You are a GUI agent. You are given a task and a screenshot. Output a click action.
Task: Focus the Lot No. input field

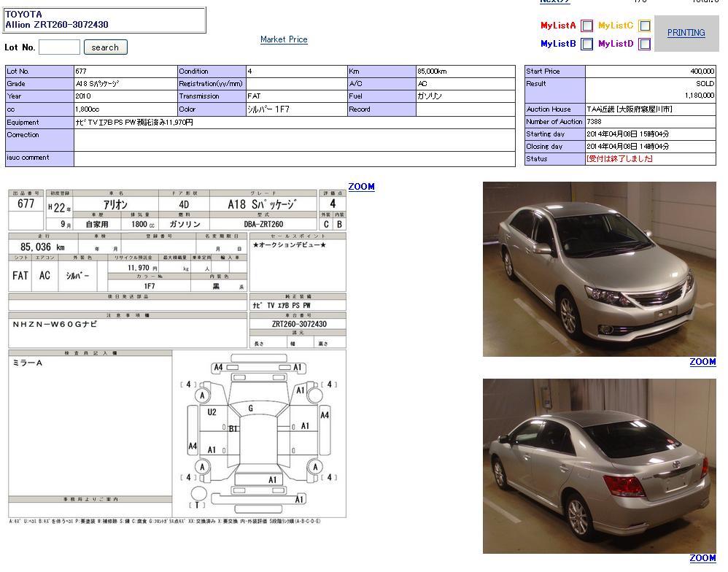click(x=59, y=47)
